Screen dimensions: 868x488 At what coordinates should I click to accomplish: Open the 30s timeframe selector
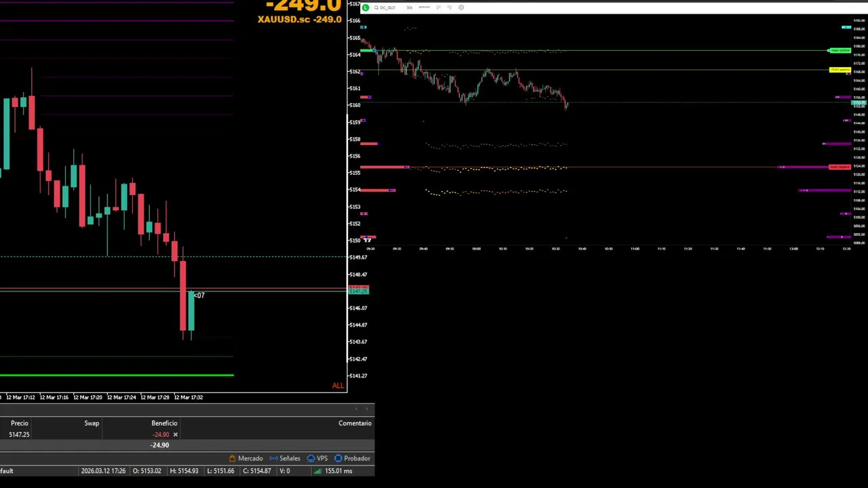409,7
